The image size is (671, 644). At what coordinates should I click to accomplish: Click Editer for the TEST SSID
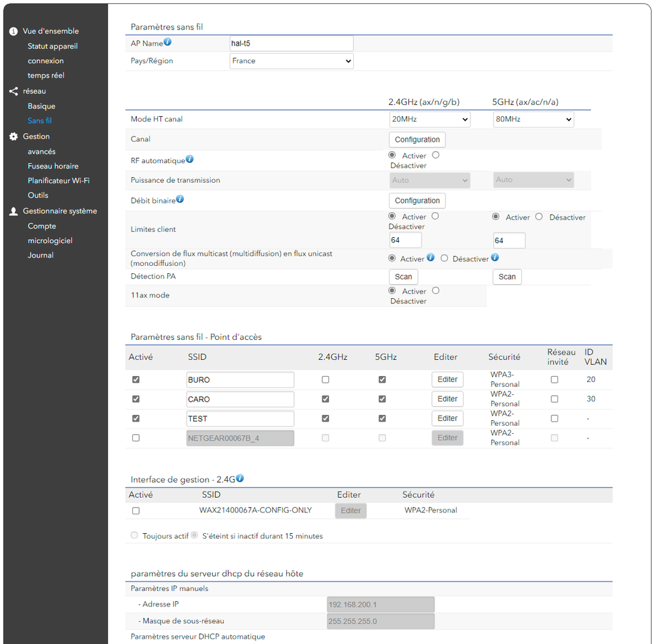tap(447, 418)
